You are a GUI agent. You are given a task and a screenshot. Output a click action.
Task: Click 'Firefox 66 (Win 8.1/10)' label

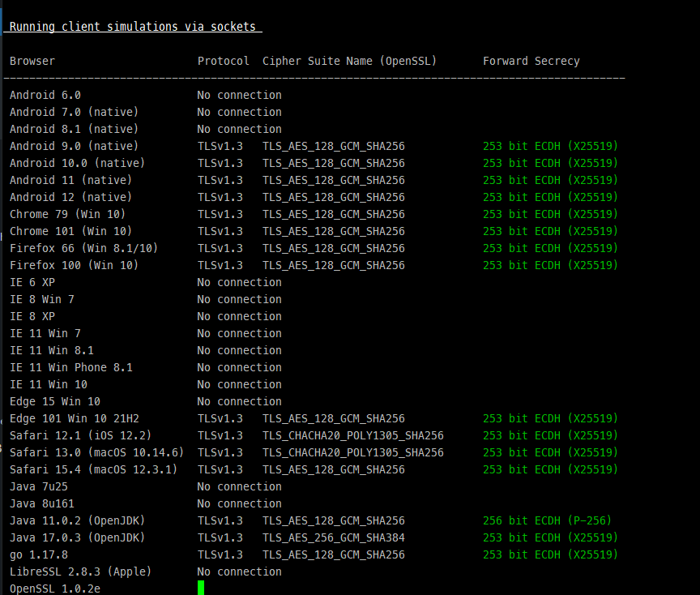(x=84, y=248)
